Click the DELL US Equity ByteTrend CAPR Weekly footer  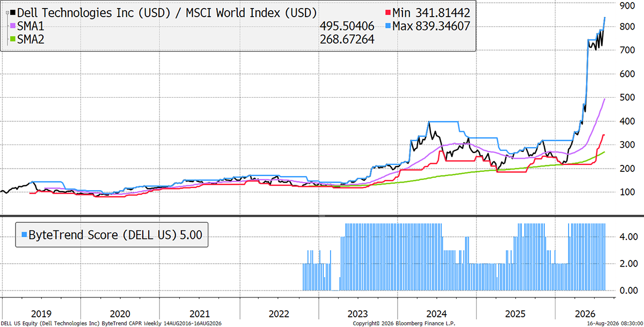pyautogui.click(x=111, y=323)
